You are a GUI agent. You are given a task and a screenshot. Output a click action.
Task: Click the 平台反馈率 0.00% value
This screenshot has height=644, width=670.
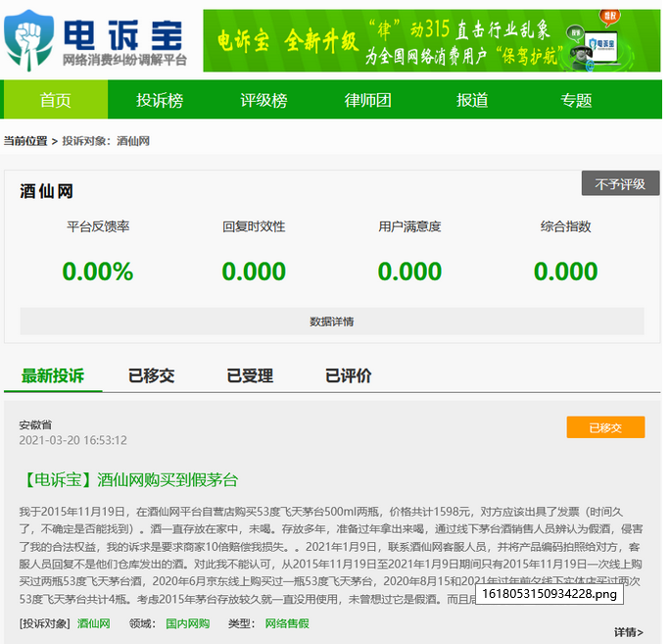[x=98, y=272]
